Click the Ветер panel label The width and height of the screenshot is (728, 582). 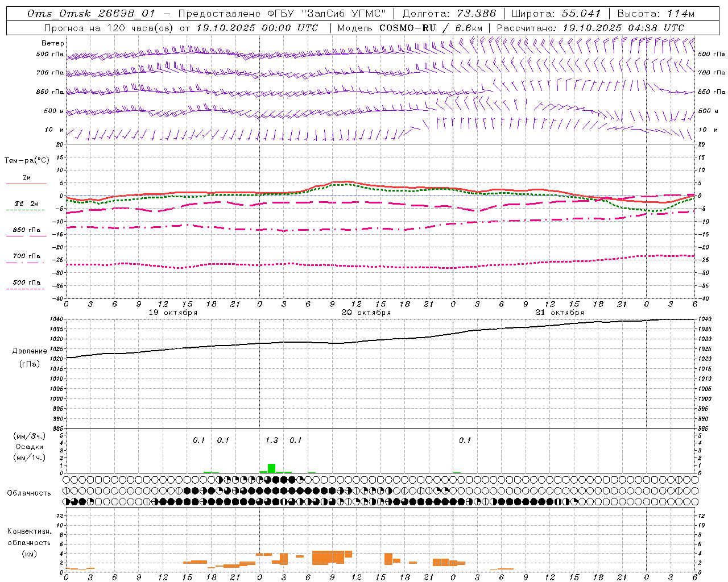pyautogui.click(x=53, y=43)
